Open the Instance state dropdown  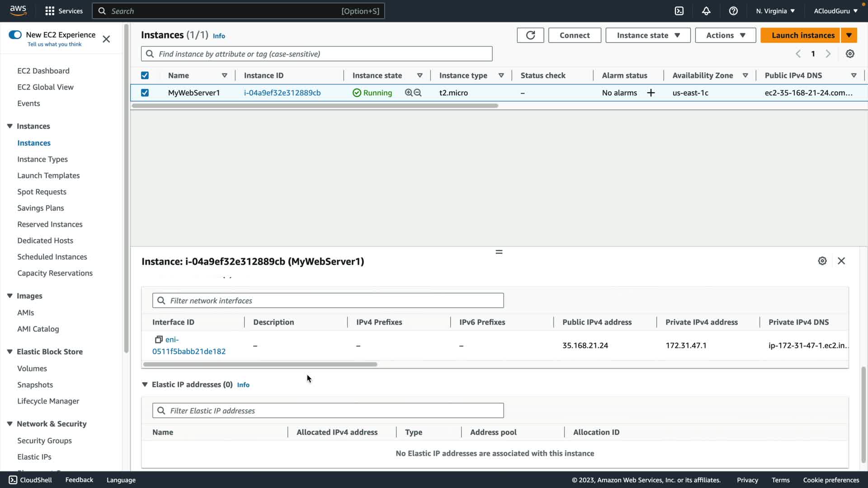[x=648, y=35]
